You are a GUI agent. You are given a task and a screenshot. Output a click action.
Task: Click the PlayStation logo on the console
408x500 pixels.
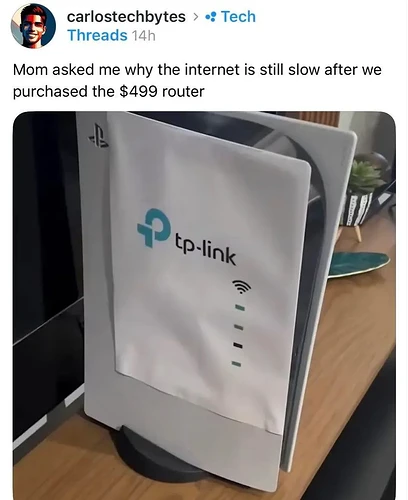pyautogui.click(x=99, y=136)
